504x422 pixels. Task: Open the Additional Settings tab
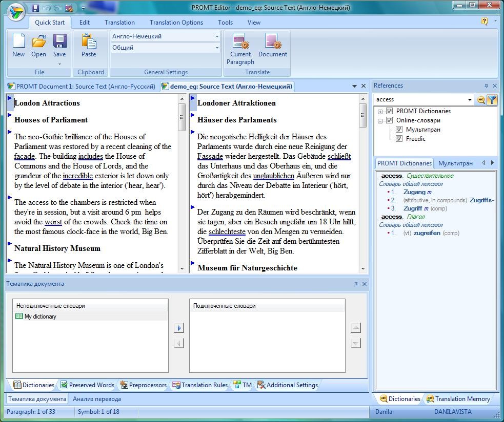point(288,385)
